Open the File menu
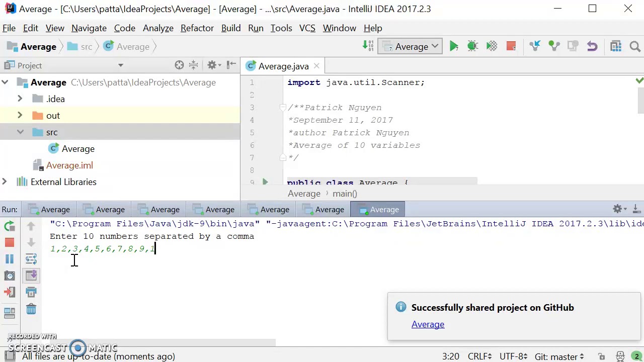The height and width of the screenshot is (362, 644). coord(9,28)
